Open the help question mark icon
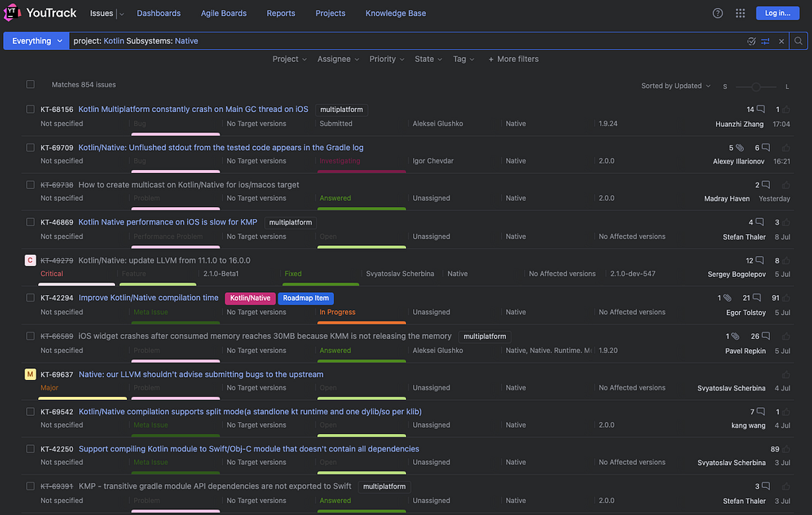This screenshot has height=515, width=812. [x=717, y=13]
